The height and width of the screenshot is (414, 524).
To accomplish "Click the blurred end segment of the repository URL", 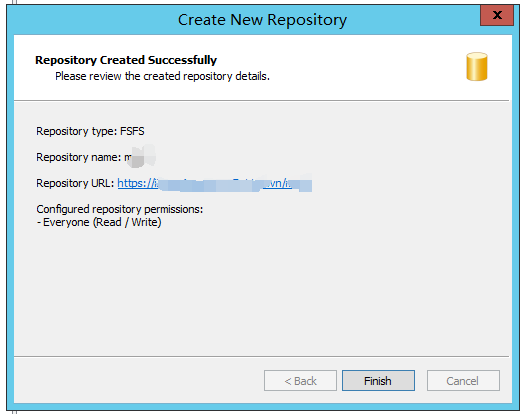I will (301, 183).
